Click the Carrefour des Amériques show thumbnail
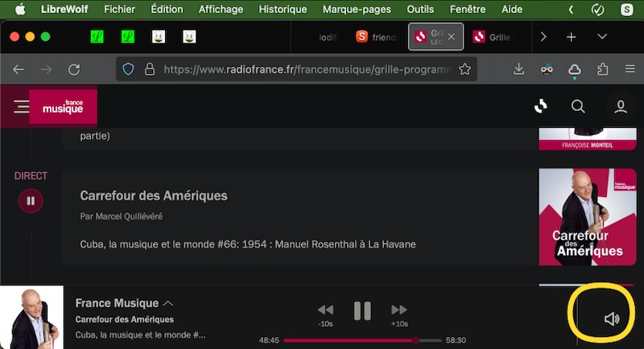Viewport: 644px width, 349px height. pyautogui.click(x=587, y=216)
